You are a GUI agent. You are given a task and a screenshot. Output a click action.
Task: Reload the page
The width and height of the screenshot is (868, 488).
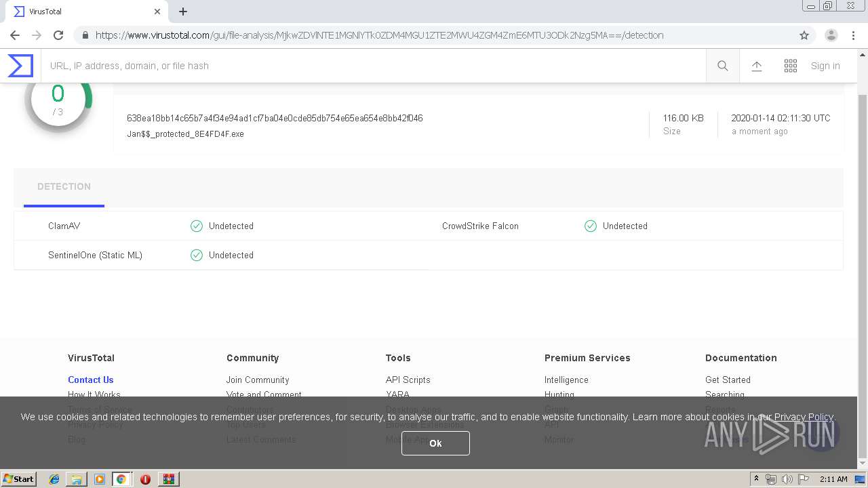click(x=58, y=35)
